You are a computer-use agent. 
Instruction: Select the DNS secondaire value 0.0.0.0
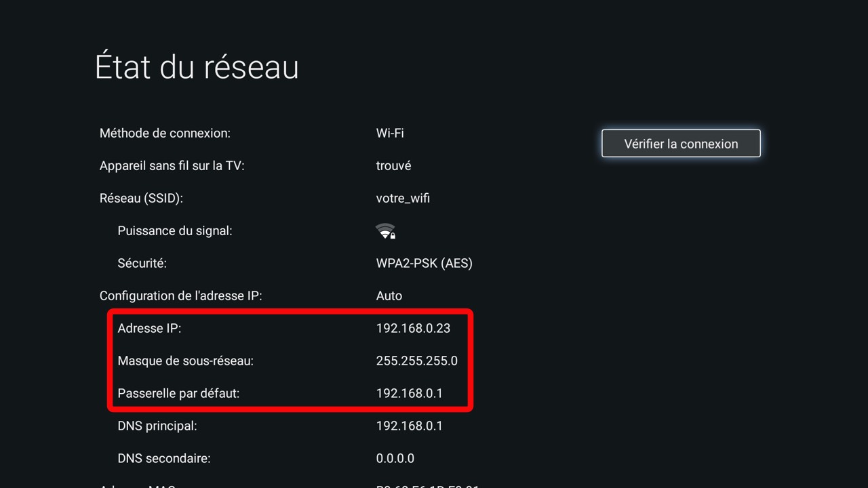coord(395,459)
